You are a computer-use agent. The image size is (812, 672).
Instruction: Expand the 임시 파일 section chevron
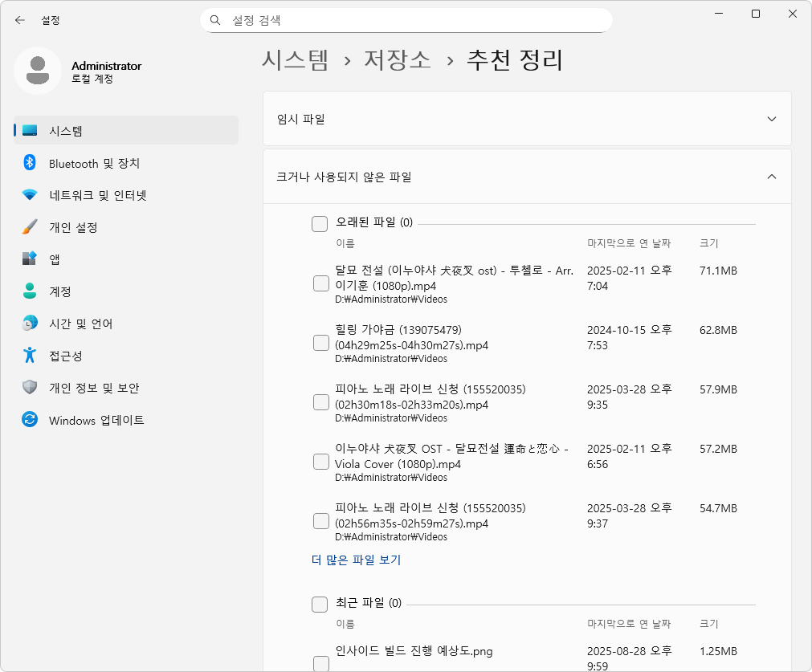[772, 119]
